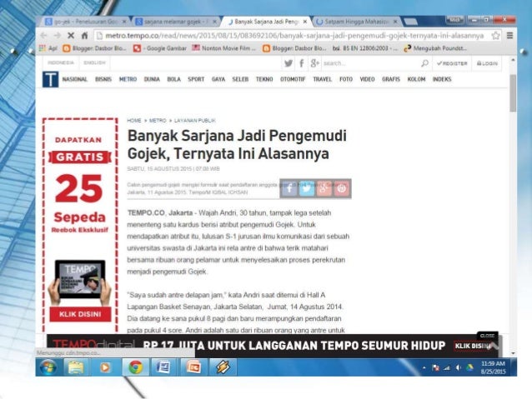Screen dimensions: 532x399
Task: Open NASIONAL menu section
Action: 75,79
